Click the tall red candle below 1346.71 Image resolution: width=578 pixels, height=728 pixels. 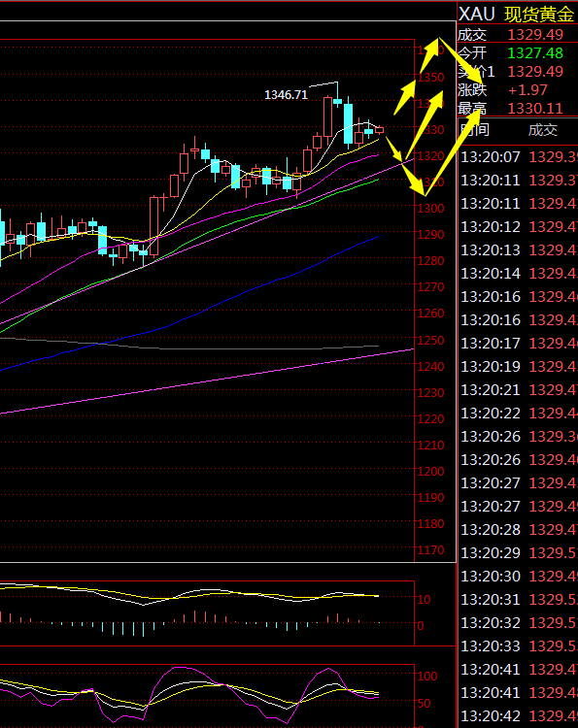click(x=328, y=118)
